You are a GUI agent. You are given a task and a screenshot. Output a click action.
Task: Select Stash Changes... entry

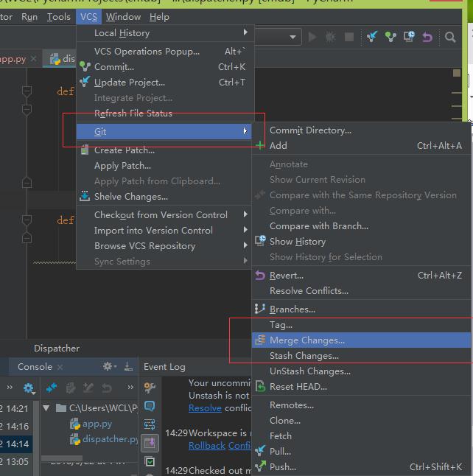[x=361, y=355]
